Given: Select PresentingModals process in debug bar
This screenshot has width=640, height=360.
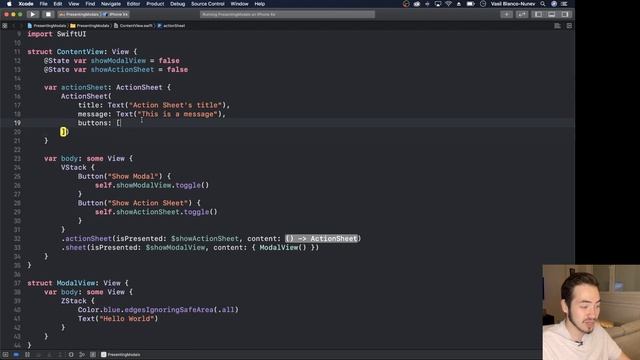Looking at the screenshot, I should [x=120, y=355].
